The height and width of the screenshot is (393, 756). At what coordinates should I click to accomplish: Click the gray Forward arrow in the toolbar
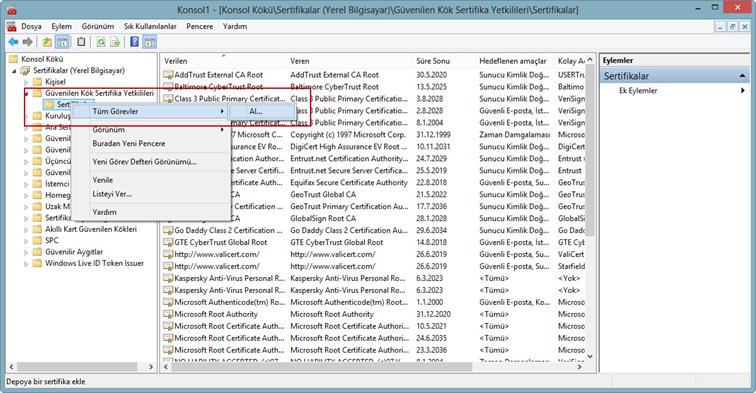coord(28,42)
